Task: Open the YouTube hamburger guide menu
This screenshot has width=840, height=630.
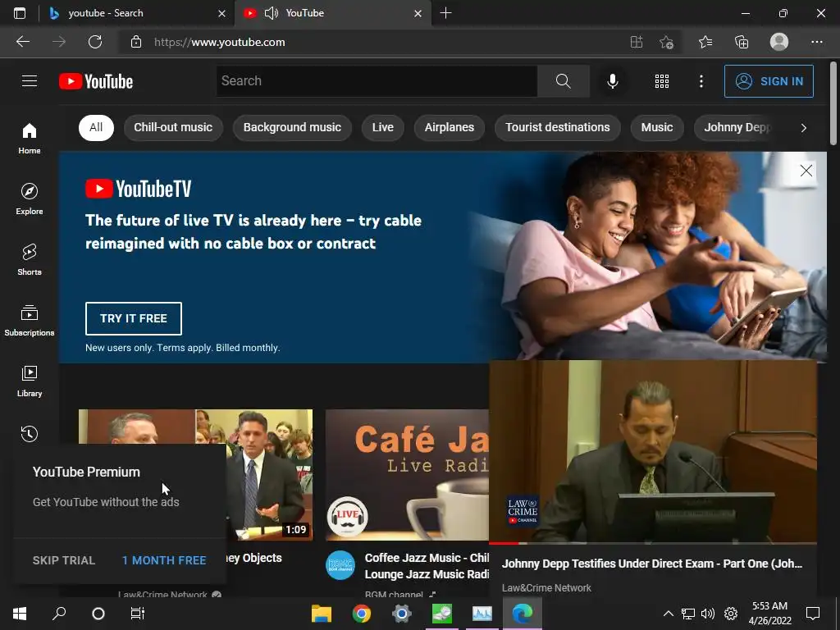Action: [x=30, y=81]
